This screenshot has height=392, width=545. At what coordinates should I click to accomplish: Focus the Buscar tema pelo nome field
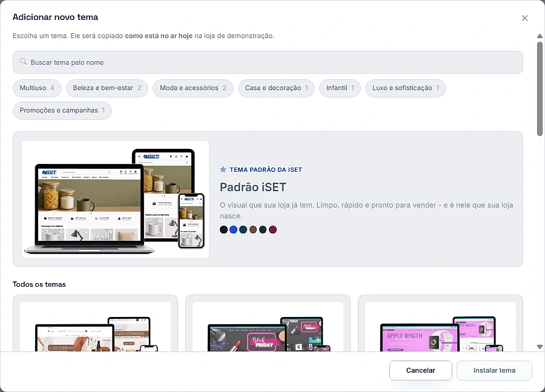click(x=268, y=62)
